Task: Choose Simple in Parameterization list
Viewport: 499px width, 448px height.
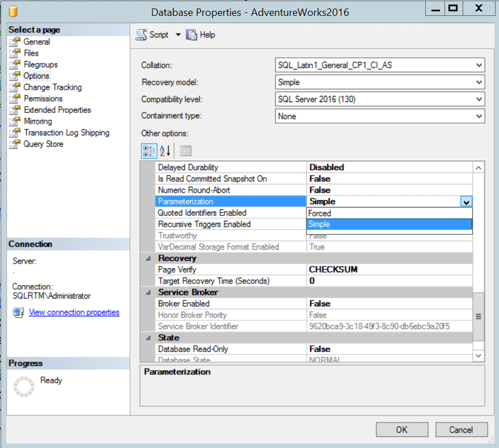Action: point(389,224)
